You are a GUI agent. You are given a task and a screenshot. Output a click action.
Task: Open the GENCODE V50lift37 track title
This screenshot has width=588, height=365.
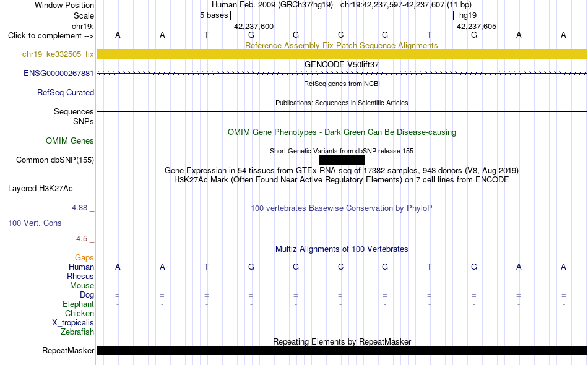coord(342,64)
